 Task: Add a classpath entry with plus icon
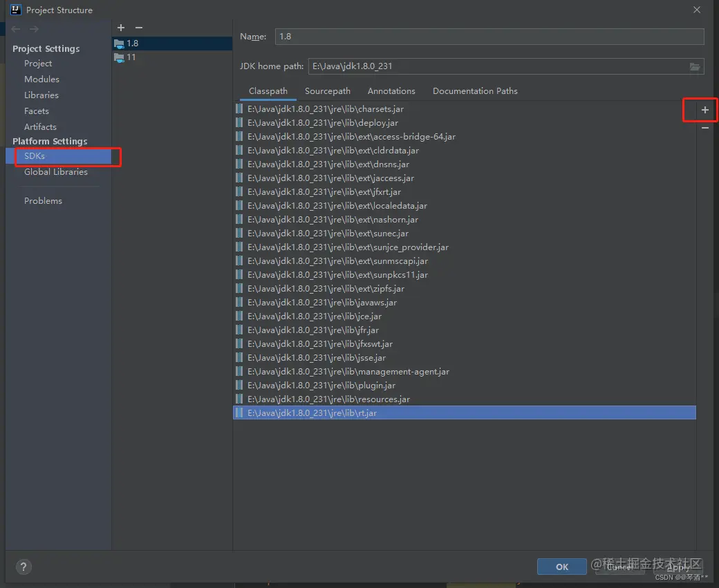(x=704, y=110)
